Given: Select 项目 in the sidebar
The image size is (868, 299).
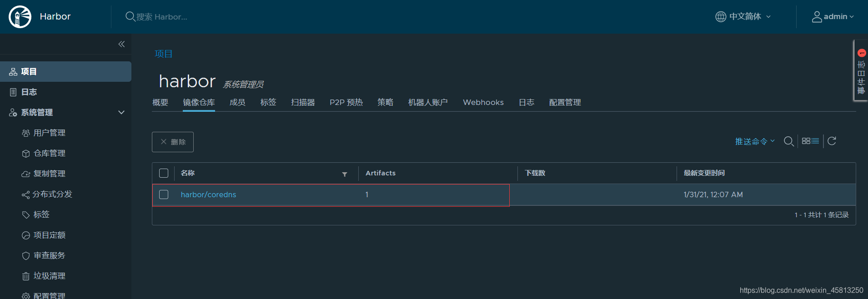Looking at the screenshot, I should click(x=66, y=71).
